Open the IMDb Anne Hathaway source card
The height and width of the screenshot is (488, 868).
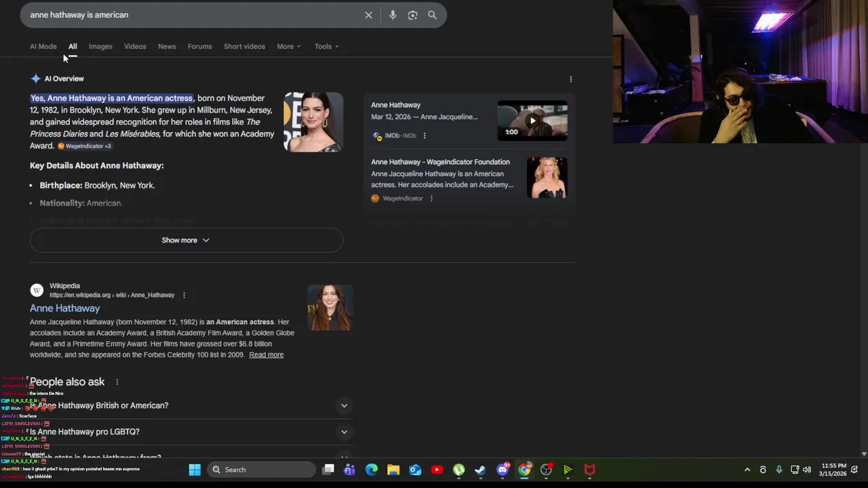(469, 121)
